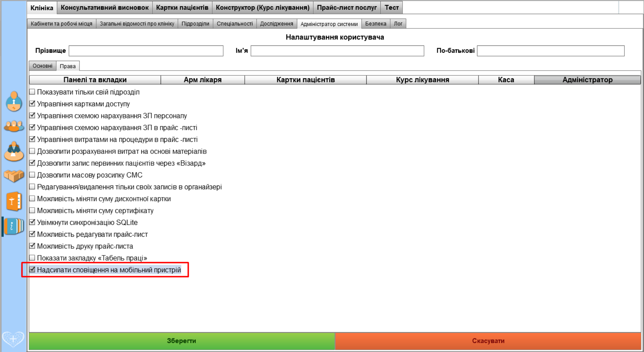Click the single person profile sidebar icon
This screenshot has height=352, width=644.
click(14, 101)
